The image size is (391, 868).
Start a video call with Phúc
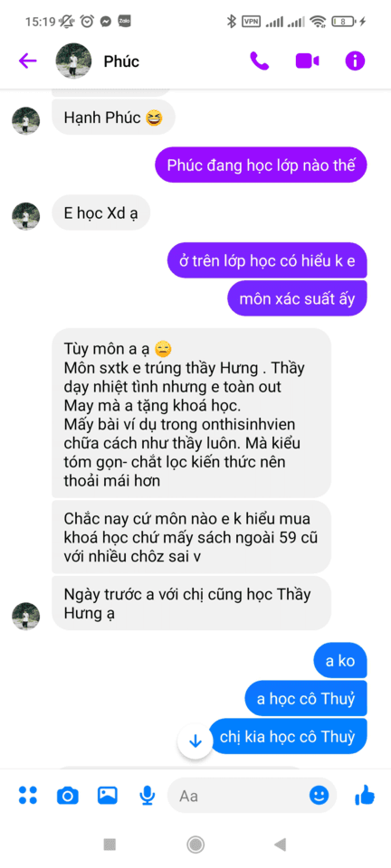pyautogui.click(x=307, y=61)
